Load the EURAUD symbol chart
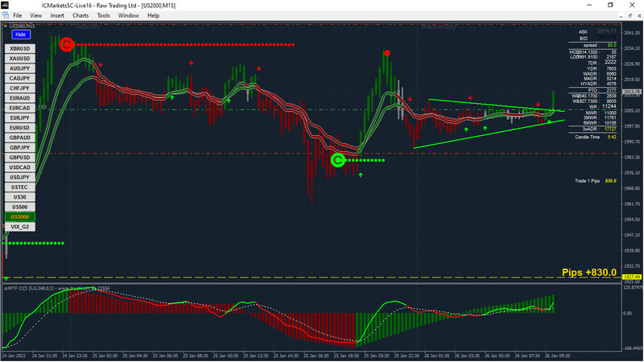This screenshot has width=644, height=362. click(x=19, y=98)
